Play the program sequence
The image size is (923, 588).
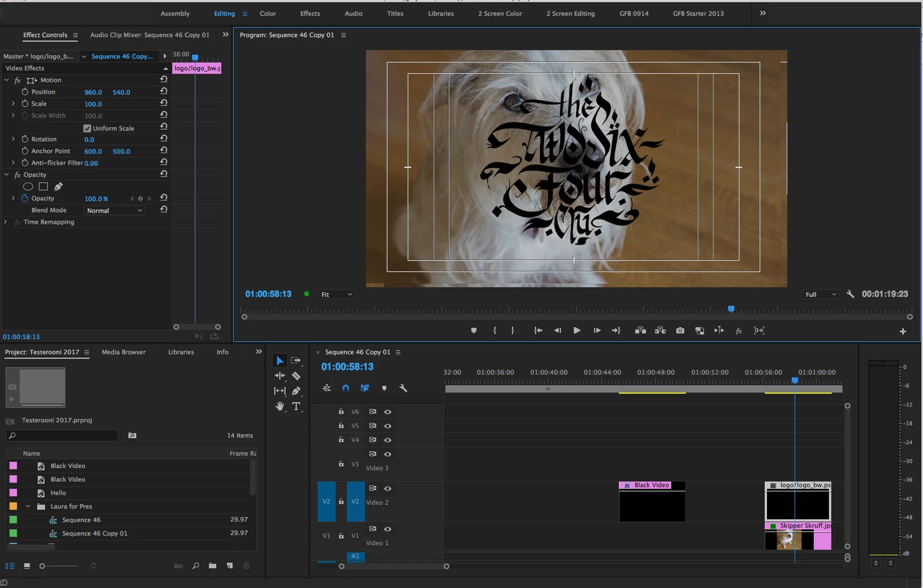(577, 331)
